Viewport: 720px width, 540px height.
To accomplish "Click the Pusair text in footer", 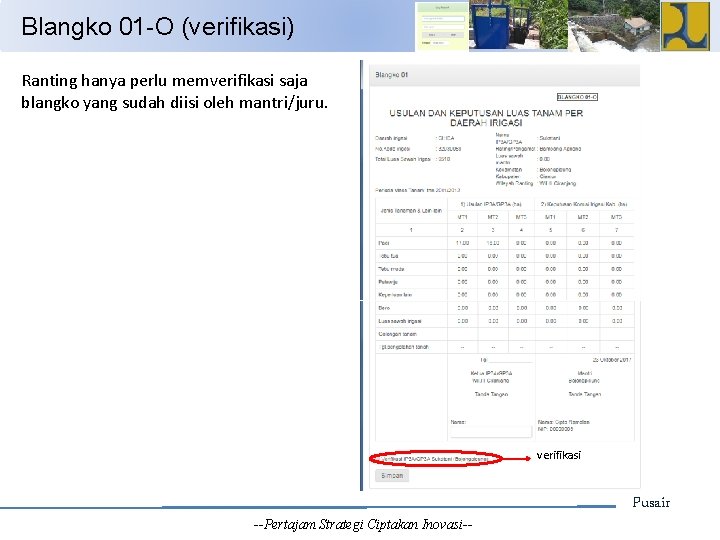I will (651, 502).
